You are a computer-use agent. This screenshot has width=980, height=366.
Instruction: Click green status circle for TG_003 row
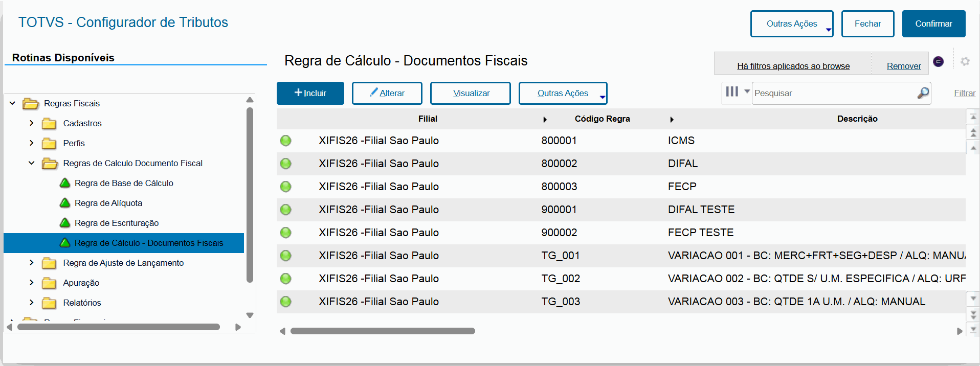pos(285,302)
